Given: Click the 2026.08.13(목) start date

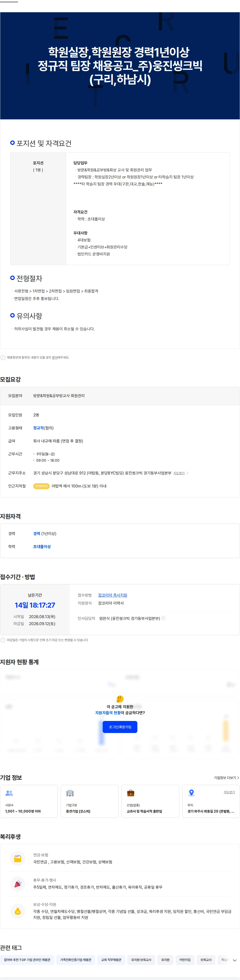Looking at the screenshot, I should coord(42,617).
